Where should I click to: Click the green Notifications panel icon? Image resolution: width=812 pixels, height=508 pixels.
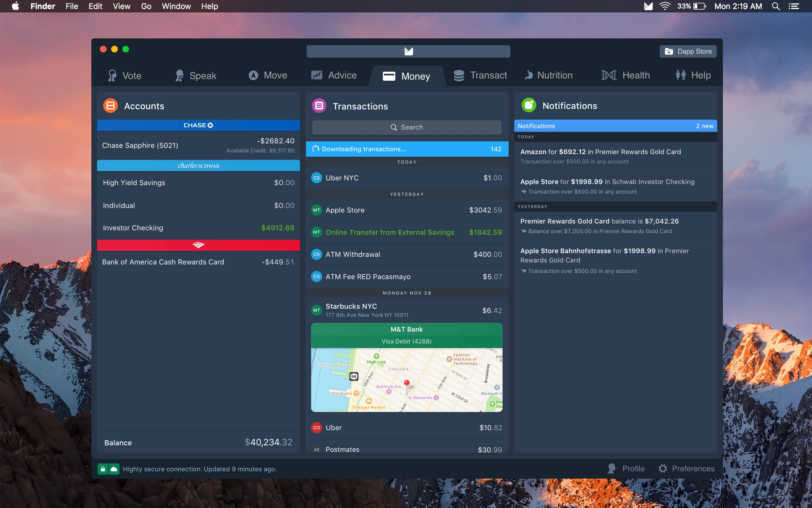click(x=529, y=106)
